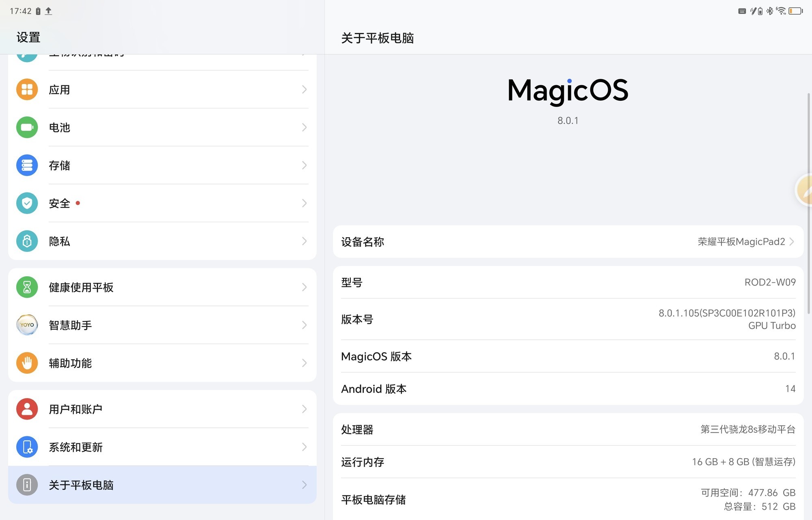
Task: Open 电池 via its right arrow
Action: tap(304, 127)
